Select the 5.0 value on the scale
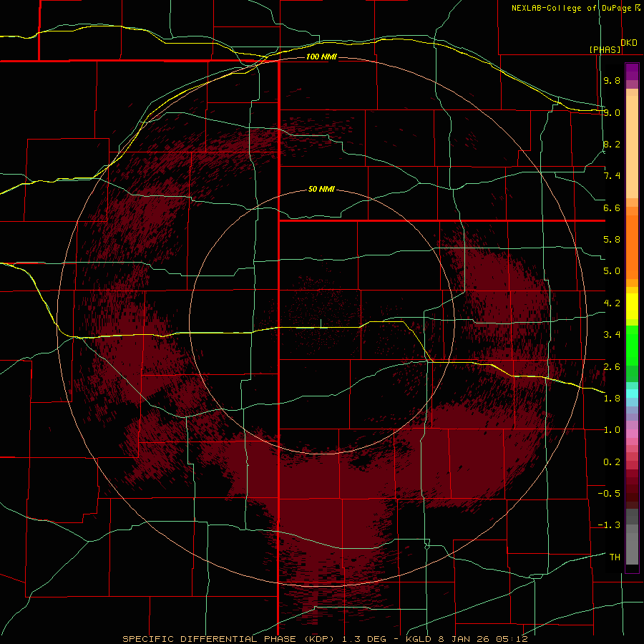 tap(612, 271)
